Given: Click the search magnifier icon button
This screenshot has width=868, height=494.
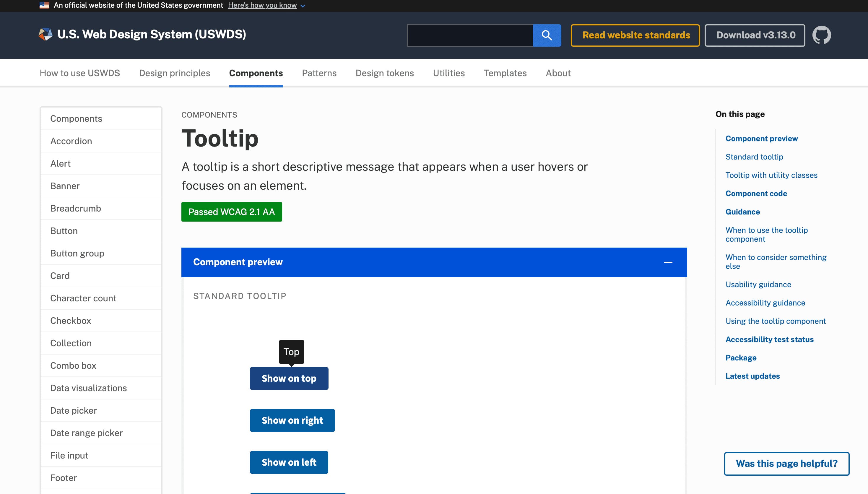Looking at the screenshot, I should pos(547,35).
